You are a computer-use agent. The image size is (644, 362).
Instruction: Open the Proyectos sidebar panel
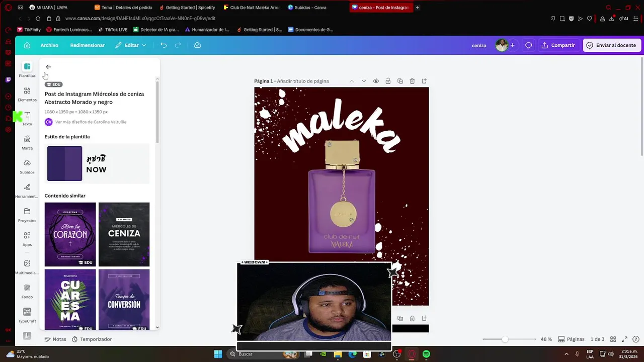coord(27,215)
